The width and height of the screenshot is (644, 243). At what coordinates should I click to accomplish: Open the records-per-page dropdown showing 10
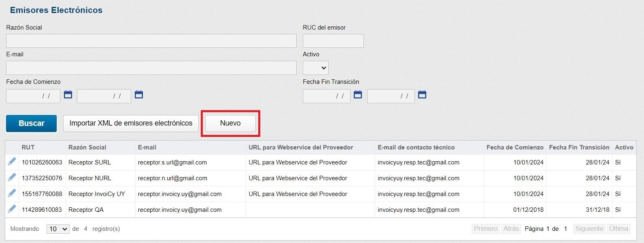click(x=58, y=229)
